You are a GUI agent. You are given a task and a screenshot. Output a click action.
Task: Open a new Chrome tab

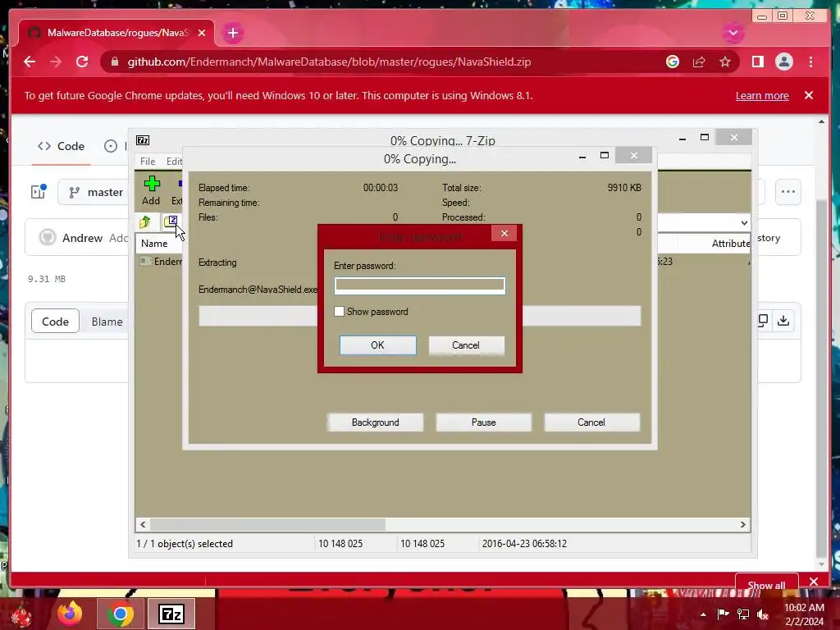(232, 33)
